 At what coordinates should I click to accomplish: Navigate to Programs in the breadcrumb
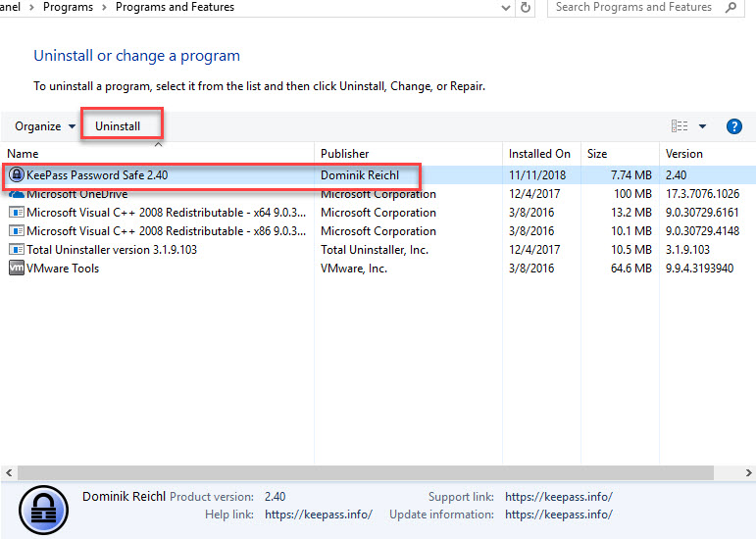[68, 7]
